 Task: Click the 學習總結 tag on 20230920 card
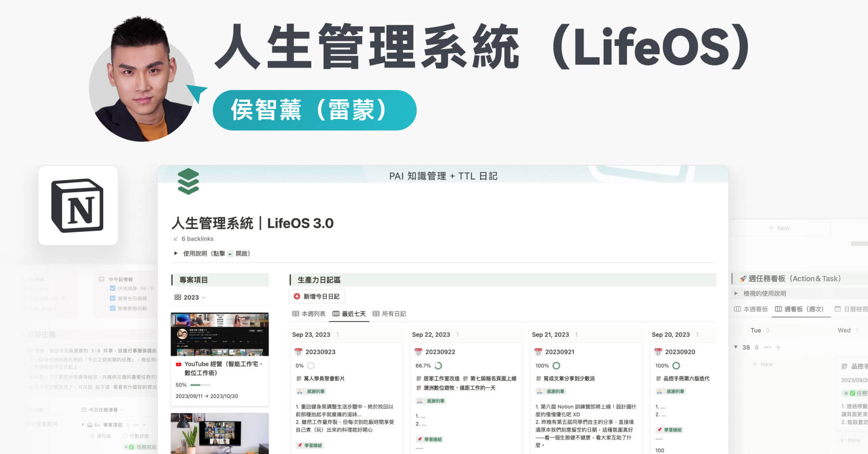[x=669, y=430]
